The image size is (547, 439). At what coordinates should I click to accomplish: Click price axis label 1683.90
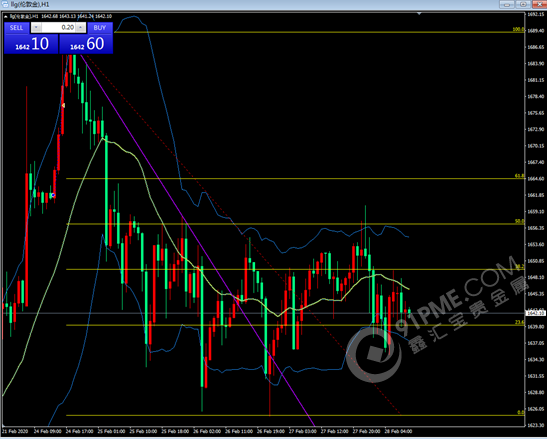point(536,64)
